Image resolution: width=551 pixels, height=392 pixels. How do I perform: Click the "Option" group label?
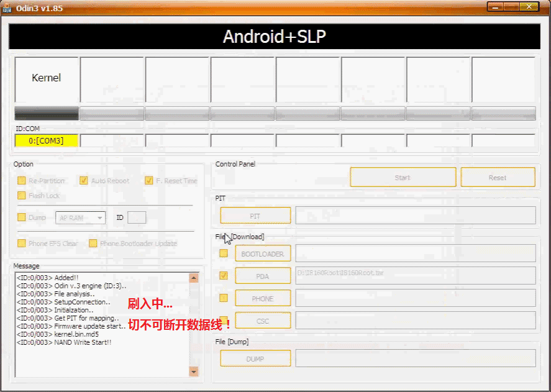(23, 164)
